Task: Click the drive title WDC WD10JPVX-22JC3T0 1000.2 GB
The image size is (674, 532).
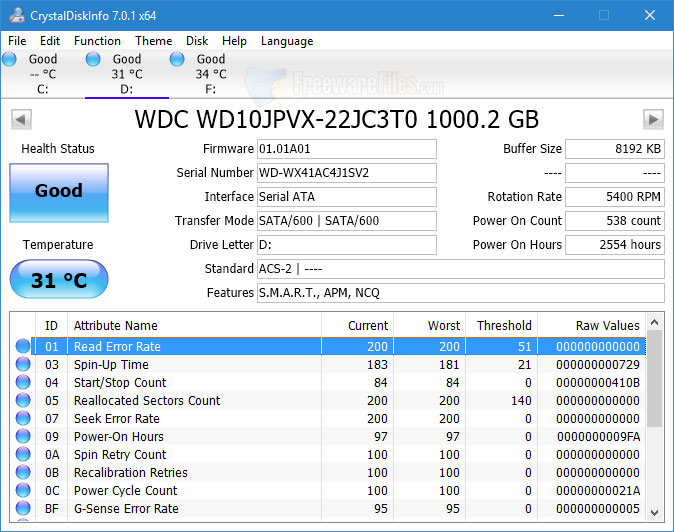Action: click(x=337, y=119)
